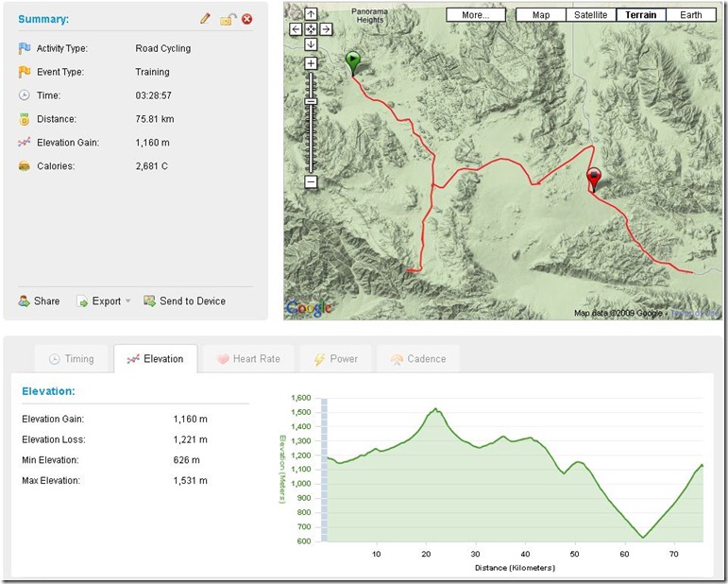The image size is (728, 584).
Task: Click the clock icon next to Time
Action: [x=25, y=95]
